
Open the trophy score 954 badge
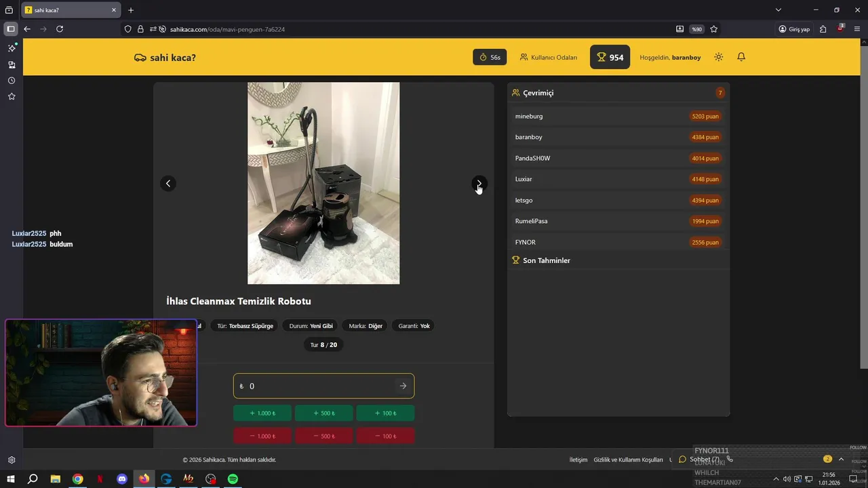pyautogui.click(x=610, y=57)
